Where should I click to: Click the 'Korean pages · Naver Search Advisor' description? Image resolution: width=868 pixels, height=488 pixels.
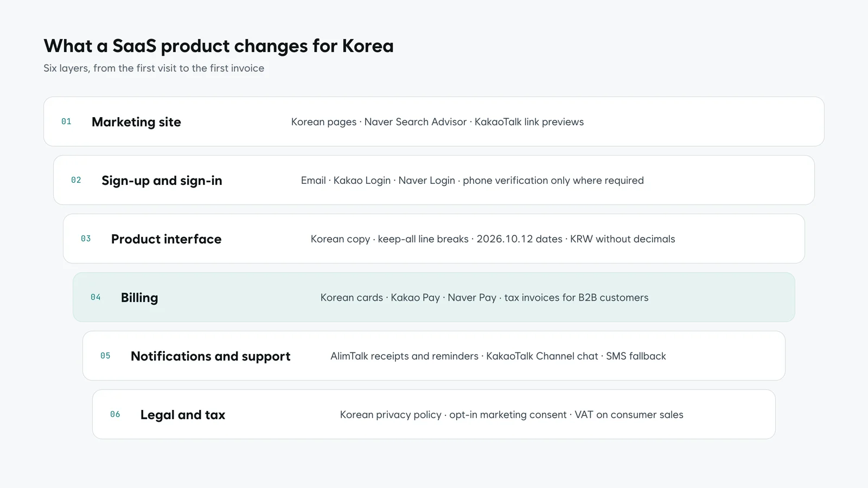(437, 122)
